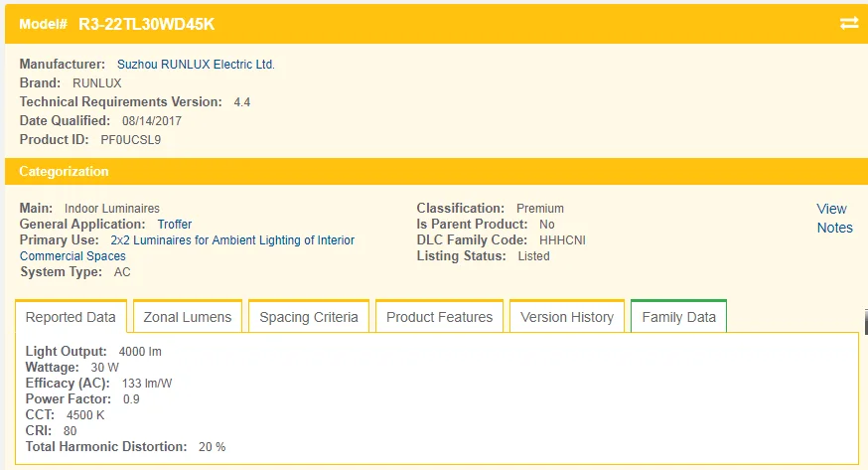
Task: Click the Efficacy 133 lm/W value
Action: (x=145, y=384)
